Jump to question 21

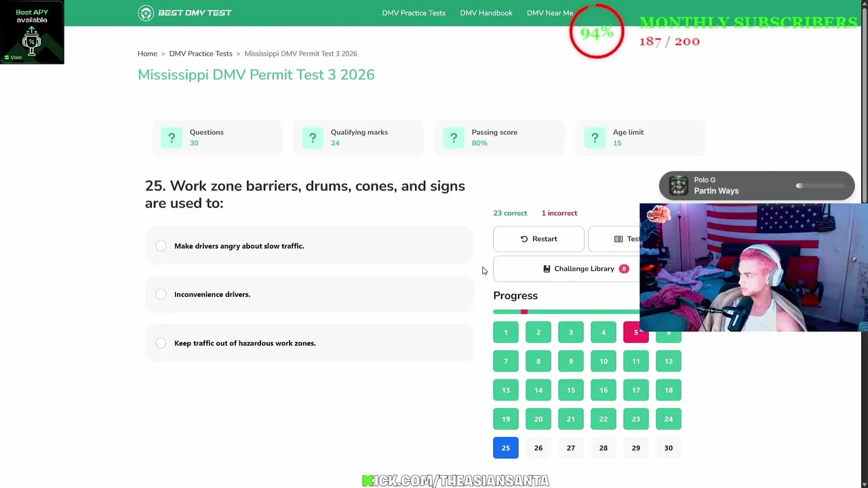571,419
